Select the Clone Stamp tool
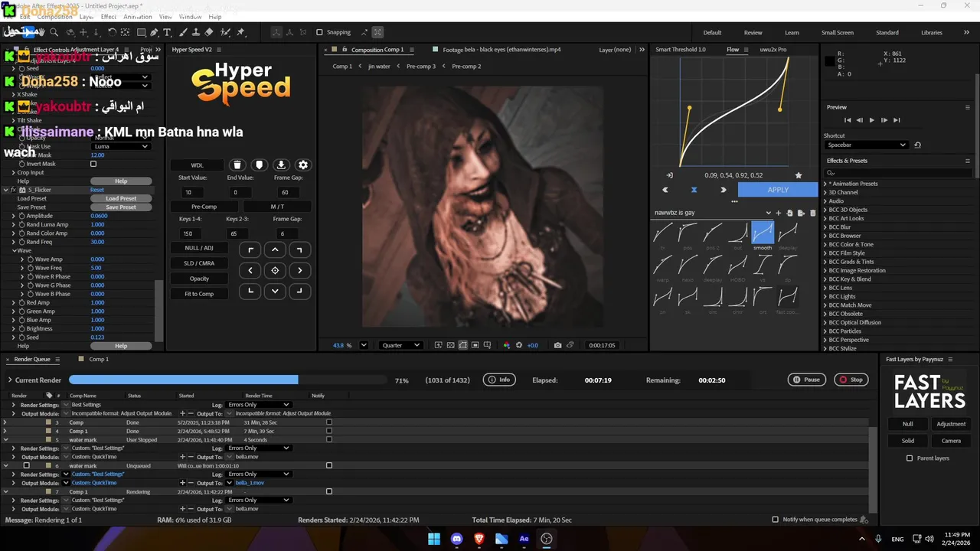Viewport: 980px width, 551px height. pos(196,32)
